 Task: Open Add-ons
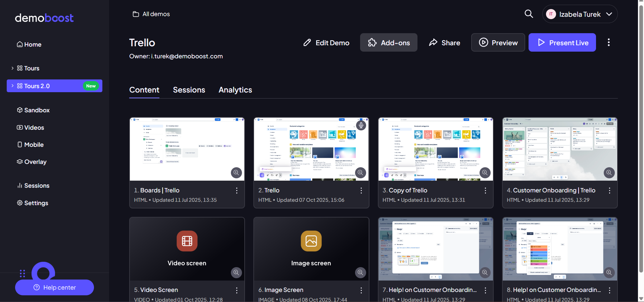coord(389,43)
